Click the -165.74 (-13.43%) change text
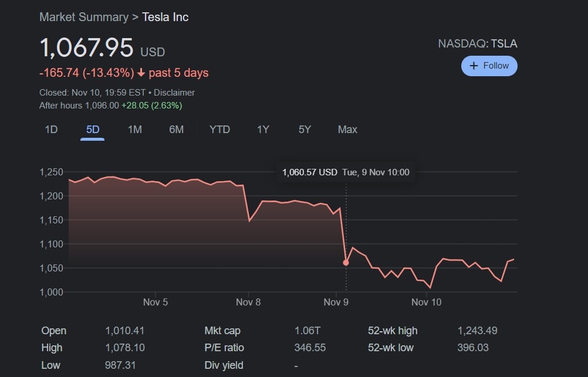This screenshot has height=377, width=588. (x=87, y=73)
